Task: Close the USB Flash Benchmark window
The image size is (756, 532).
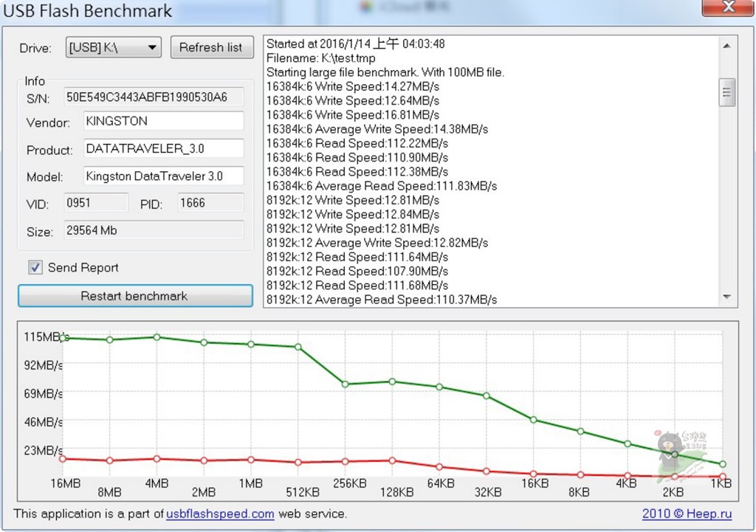Action: [x=728, y=7]
